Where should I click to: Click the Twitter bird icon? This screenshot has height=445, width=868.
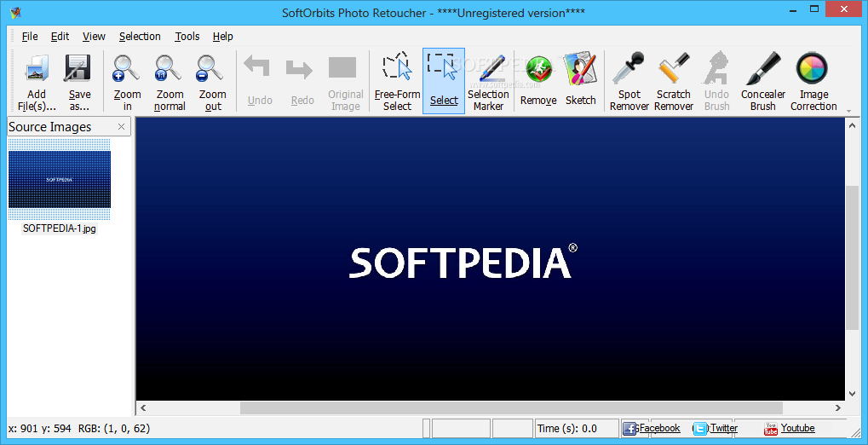(x=700, y=428)
